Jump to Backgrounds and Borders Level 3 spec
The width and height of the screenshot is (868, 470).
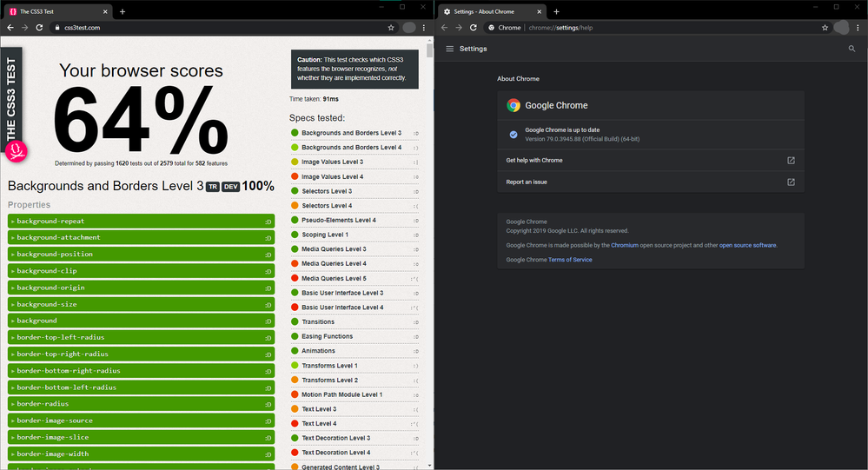[x=352, y=133]
